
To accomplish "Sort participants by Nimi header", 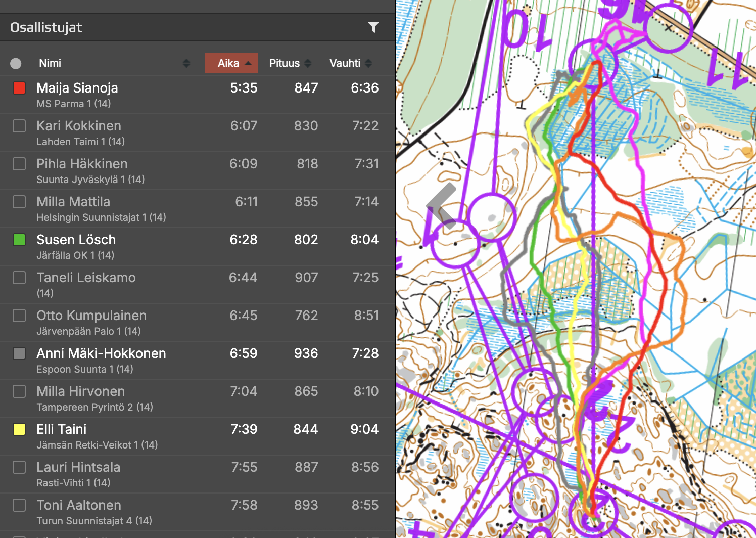I will point(50,63).
